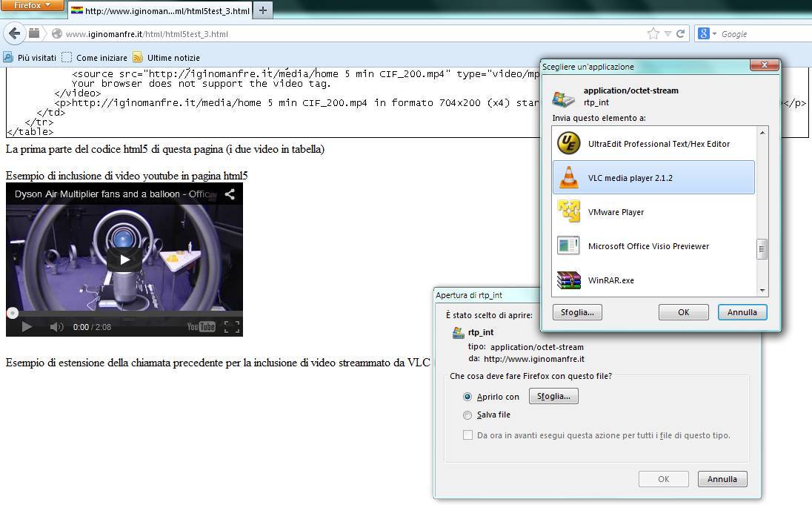The height and width of the screenshot is (505, 812).
Task: Open video on YouTube via logo
Action: [x=202, y=326]
